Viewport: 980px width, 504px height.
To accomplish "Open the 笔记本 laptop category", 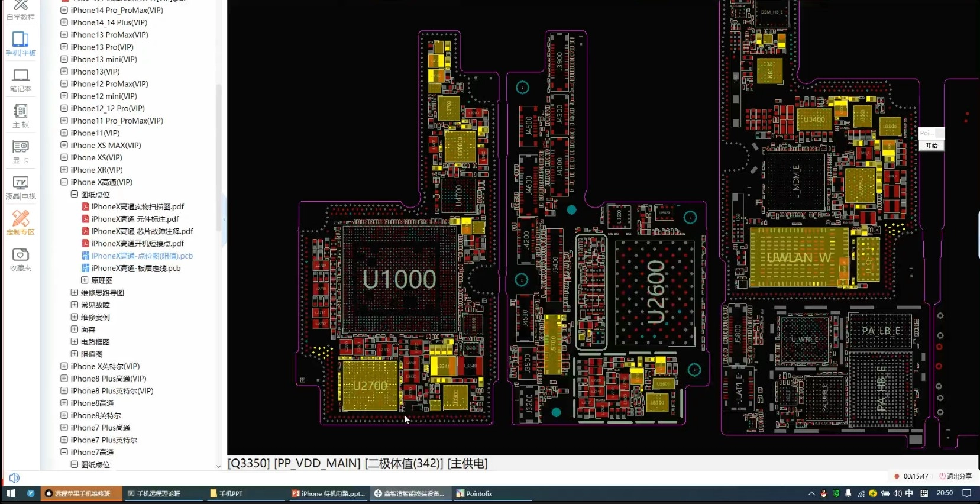I will click(21, 80).
